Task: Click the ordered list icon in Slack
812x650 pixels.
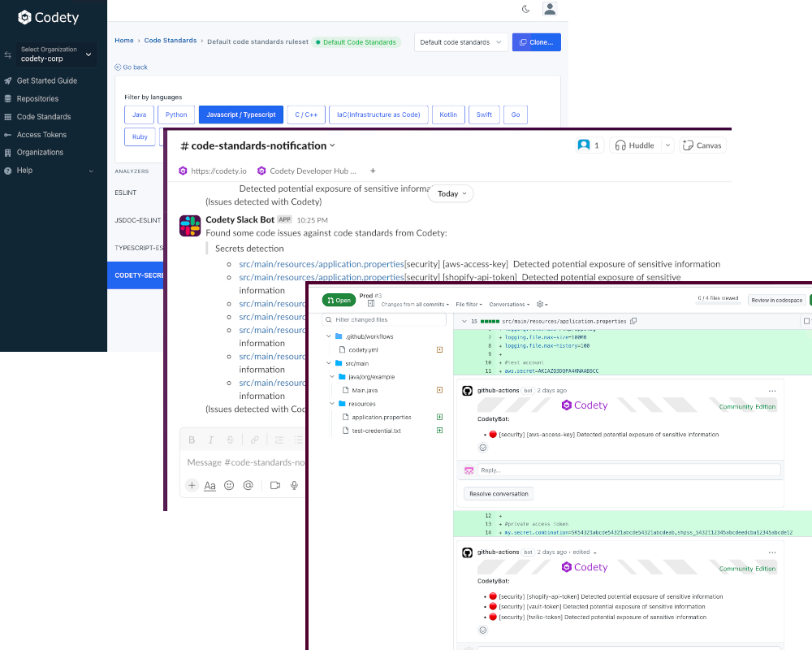Action: [x=279, y=440]
